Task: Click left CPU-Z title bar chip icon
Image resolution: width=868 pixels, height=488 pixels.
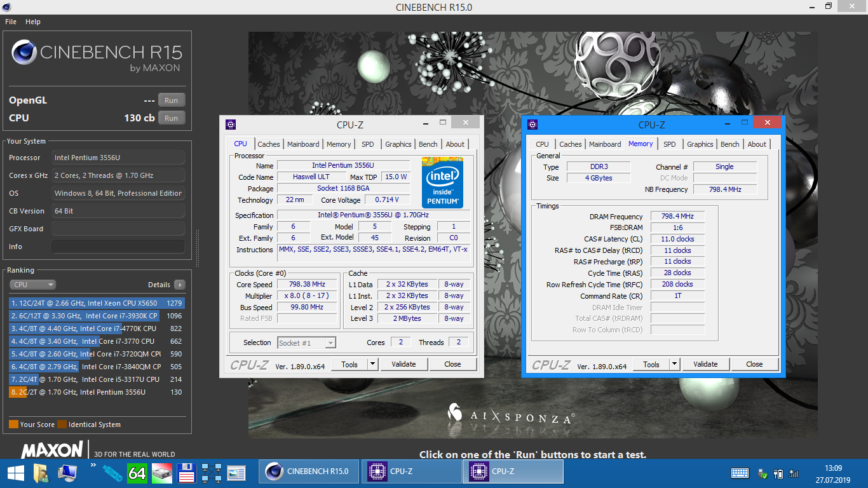Action: pos(231,125)
